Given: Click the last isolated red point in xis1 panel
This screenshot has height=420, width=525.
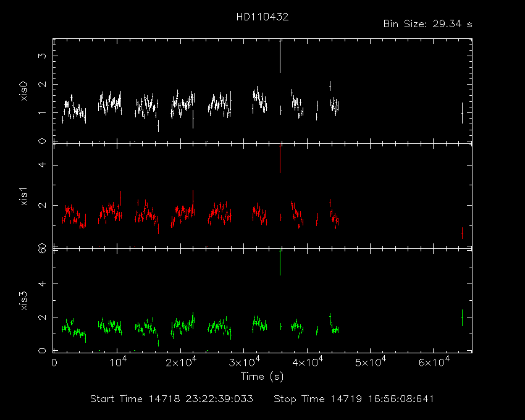Looking at the screenshot, I should pos(462,233).
